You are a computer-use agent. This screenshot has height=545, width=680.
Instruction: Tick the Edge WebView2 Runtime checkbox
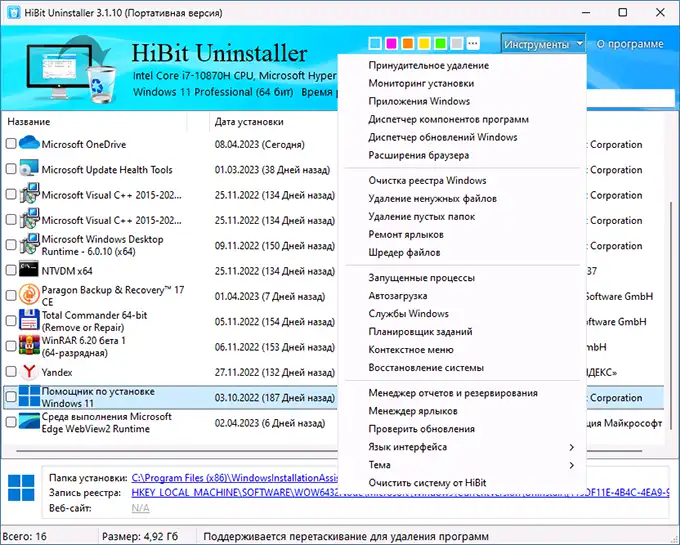coord(11,422)
